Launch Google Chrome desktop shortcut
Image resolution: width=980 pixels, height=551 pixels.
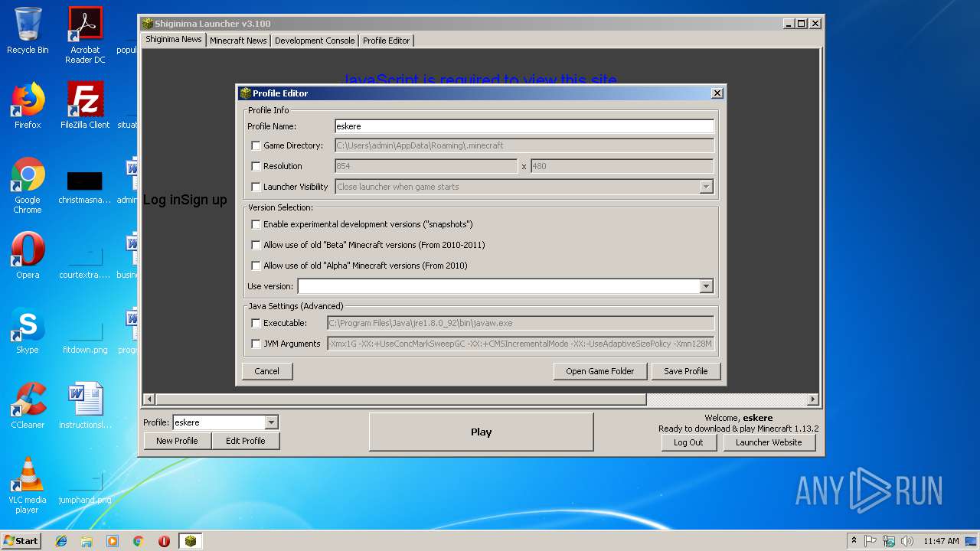coord(28,185)
